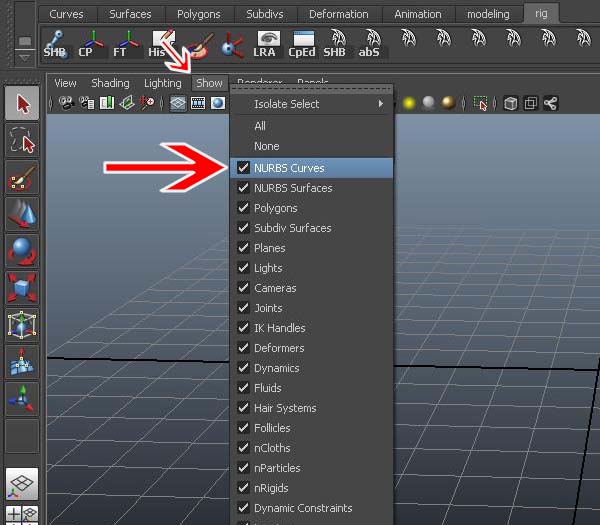Image resolution: width=600 pixels, height=525 pixels.
Task: Switch to the Polygons shelf tab
Action: [x=199, y=14]
